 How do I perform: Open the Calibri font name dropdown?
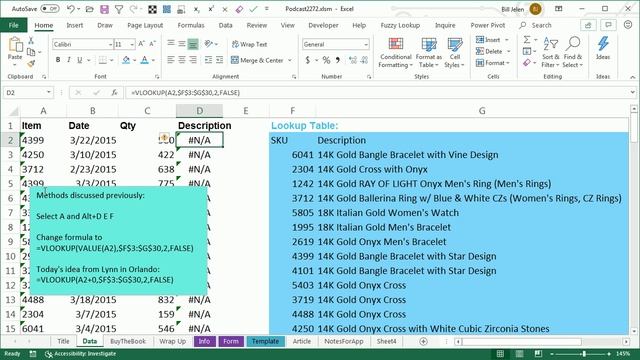click(110, 44)
